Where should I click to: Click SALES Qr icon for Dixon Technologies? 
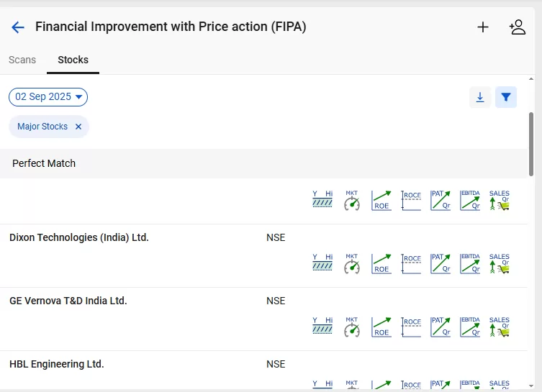click(500, 263)
